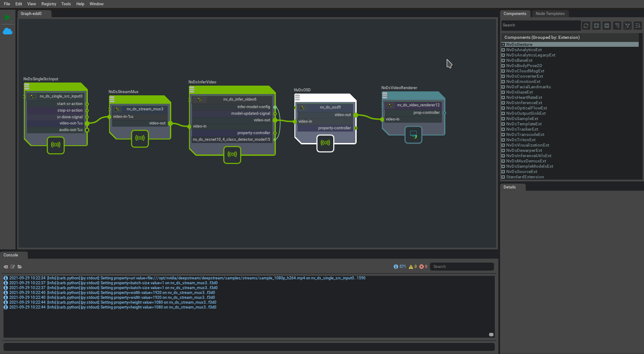Click the open folder icon in Console
This screenshot has height=354, width=644.
click(20, 267)
